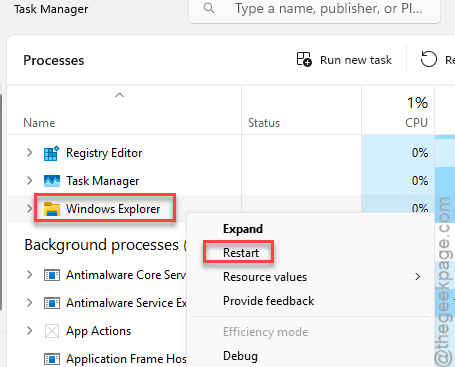
Task: Click the Run new task icon
Action: 304,60
